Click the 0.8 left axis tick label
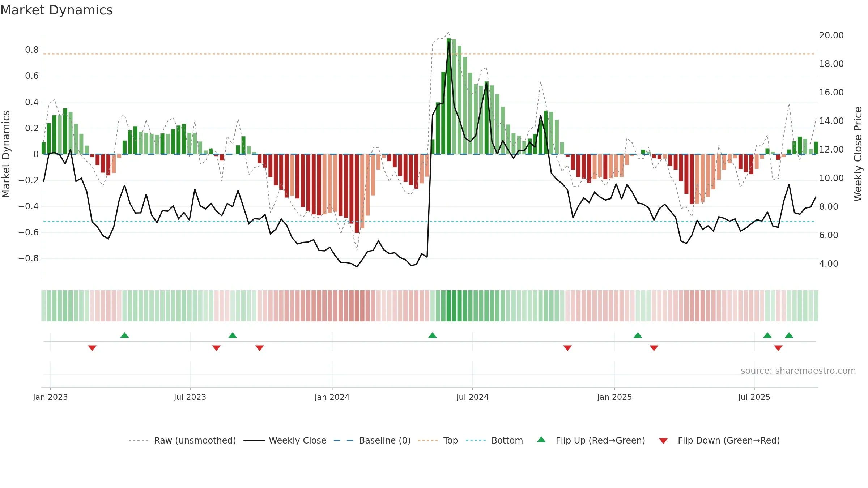Image resolution: width=868 pixels, height=488 pixels. pyautogui.click(x=32, y=50)
